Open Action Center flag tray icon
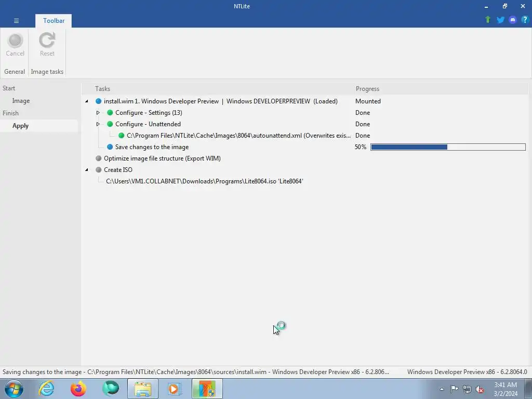Screen dimensions: 532x399 (x=454, y=389)
